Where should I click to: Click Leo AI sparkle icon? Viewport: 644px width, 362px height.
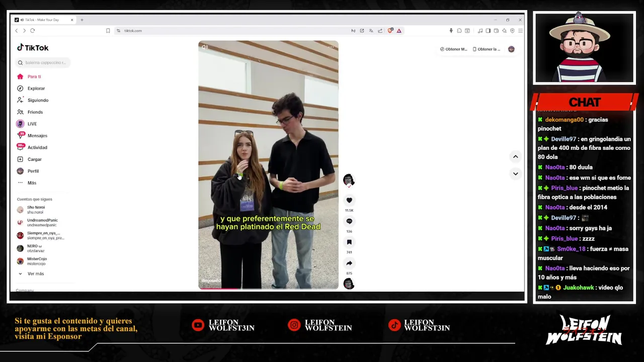click(x=504, y=31)
